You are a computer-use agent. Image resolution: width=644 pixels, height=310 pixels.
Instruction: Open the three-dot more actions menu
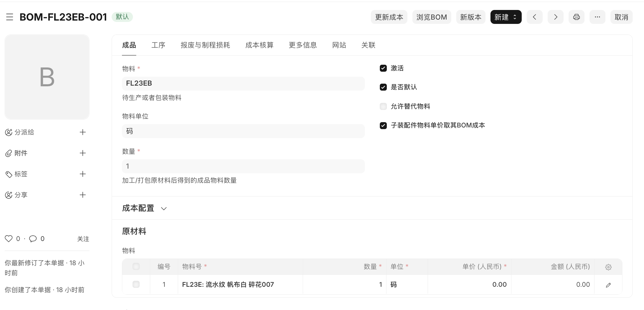pyautogui.click(x=597, y=17)
